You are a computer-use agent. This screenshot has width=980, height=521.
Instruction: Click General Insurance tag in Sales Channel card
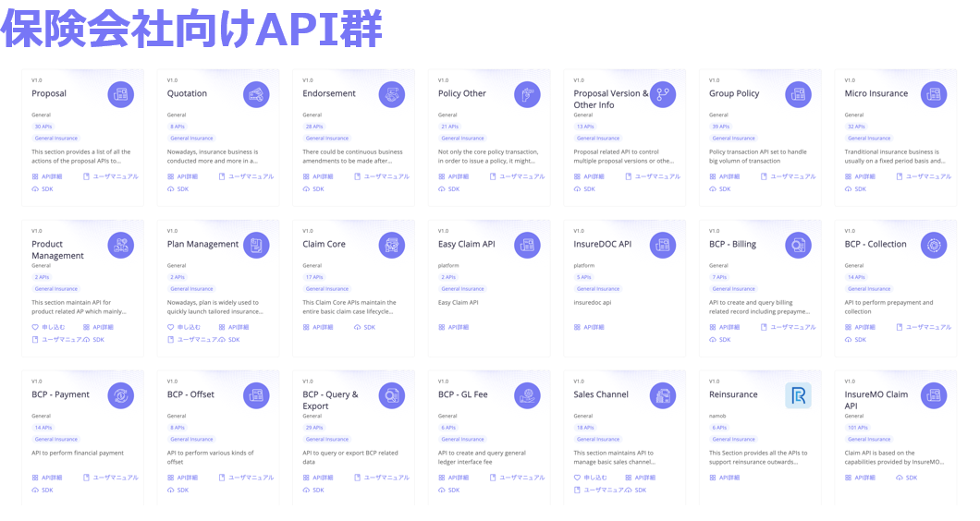pos(598,440)
